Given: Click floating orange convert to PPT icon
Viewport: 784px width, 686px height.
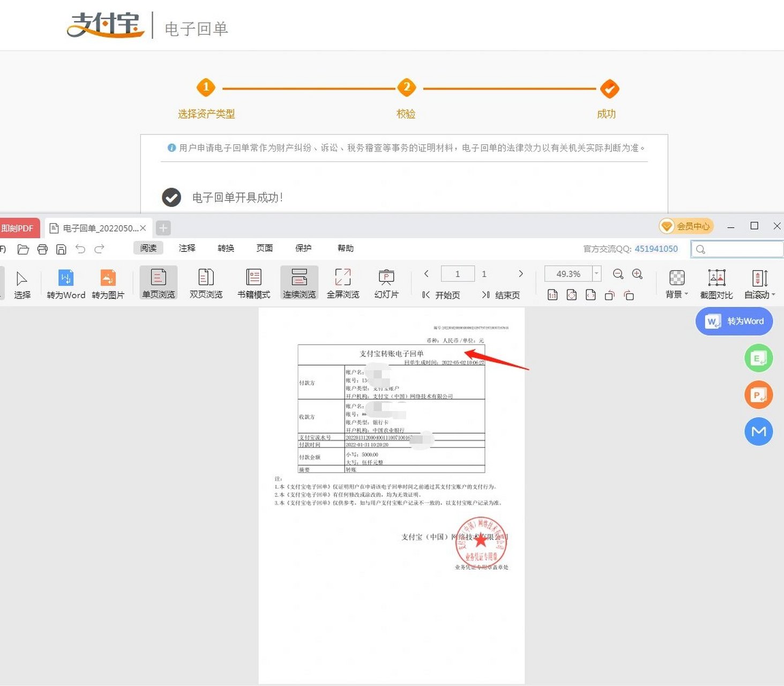Looking at the screenshot, I should coord(759,395).
